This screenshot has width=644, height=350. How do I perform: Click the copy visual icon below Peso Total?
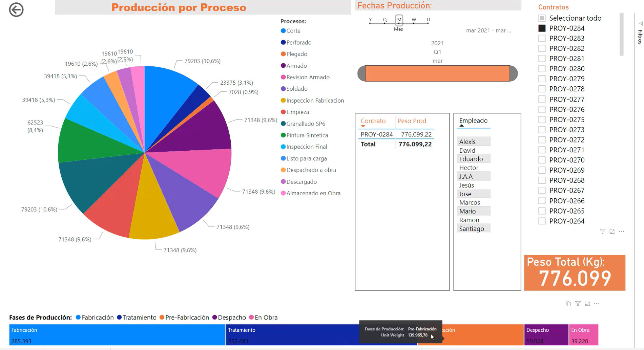(568, 304)
